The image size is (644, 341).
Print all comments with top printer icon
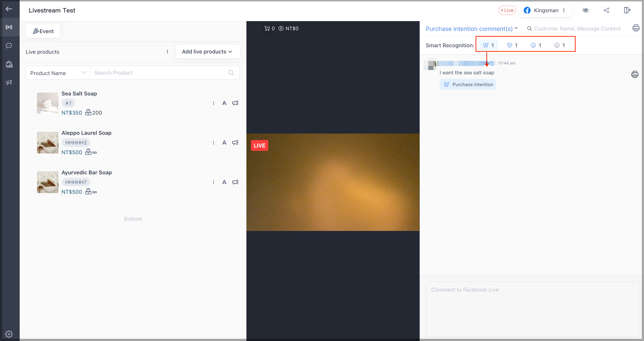coord(636,28)
